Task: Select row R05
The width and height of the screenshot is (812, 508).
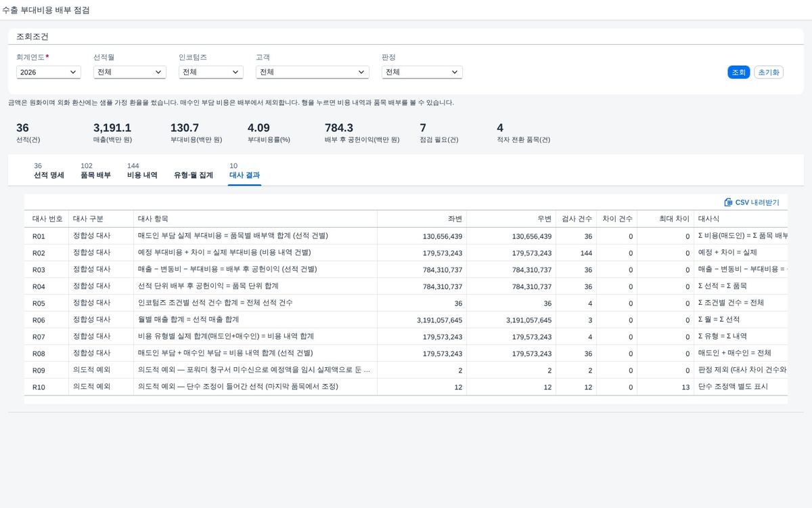Action: [x=406, y=303]
